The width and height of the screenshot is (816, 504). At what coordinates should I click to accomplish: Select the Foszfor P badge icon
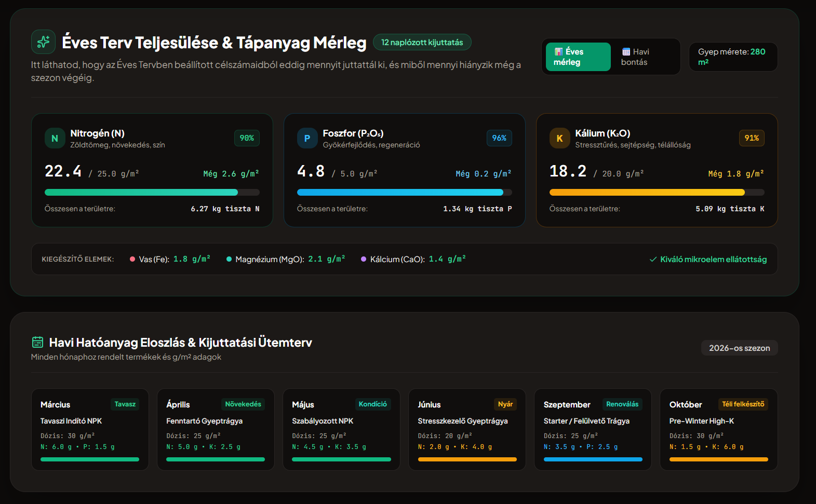(x=307, y=138)
